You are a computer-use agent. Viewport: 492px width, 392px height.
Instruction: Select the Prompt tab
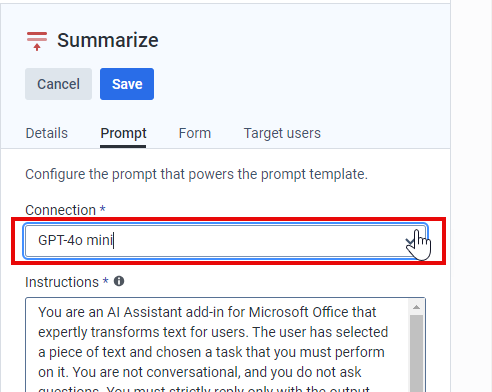(123, 133)
